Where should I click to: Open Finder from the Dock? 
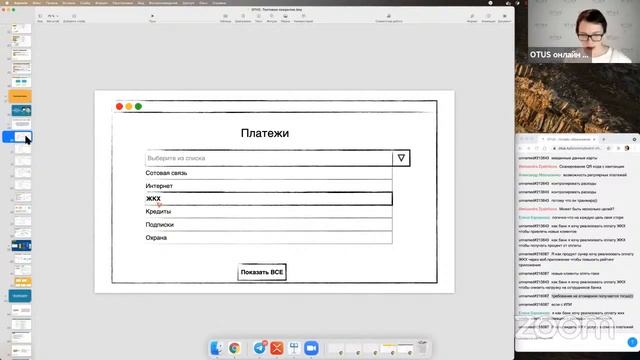point(216,348)
